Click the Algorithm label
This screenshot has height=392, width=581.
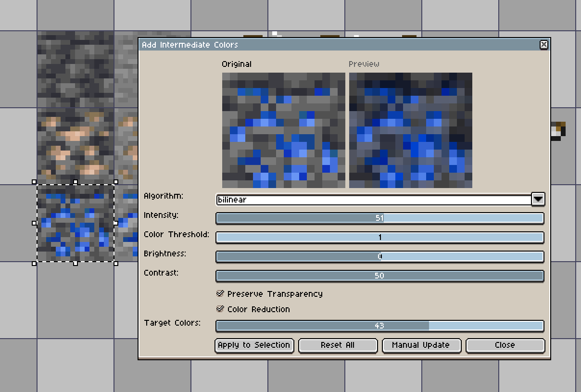pos(164,196)
